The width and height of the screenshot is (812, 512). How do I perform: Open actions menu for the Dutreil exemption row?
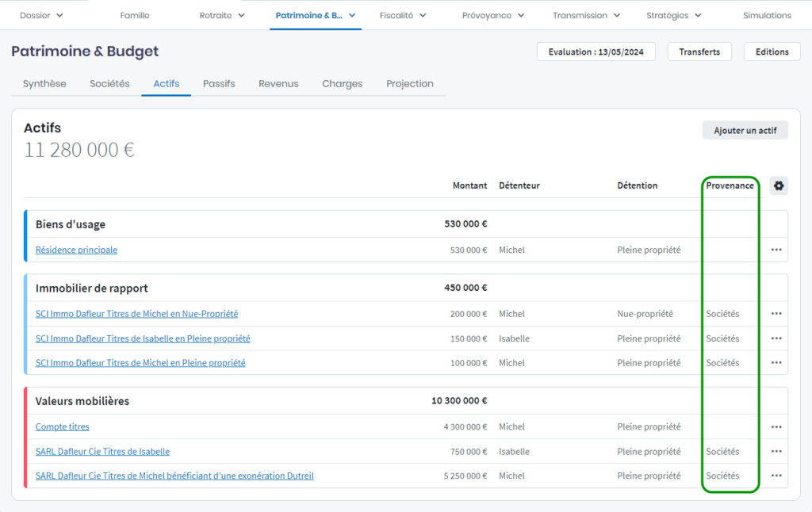coord(776,476)
